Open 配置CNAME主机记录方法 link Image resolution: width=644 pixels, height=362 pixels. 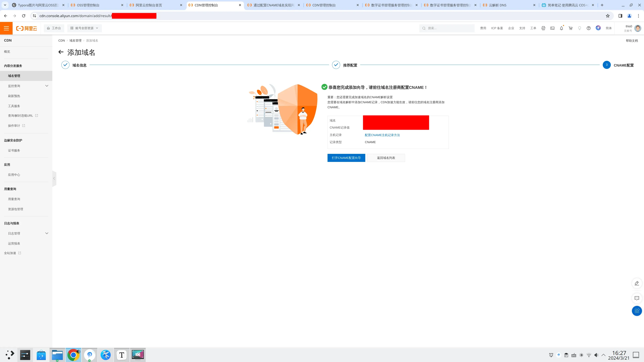pos(382,135)
